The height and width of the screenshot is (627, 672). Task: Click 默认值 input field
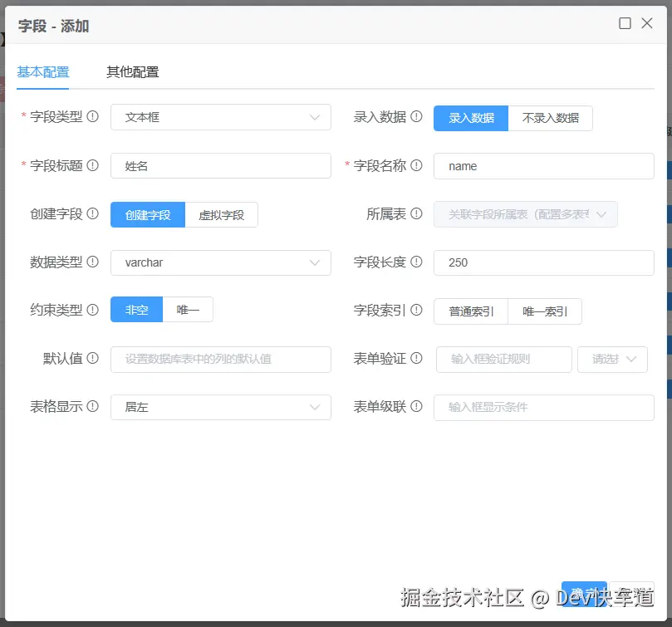[221, 359]
